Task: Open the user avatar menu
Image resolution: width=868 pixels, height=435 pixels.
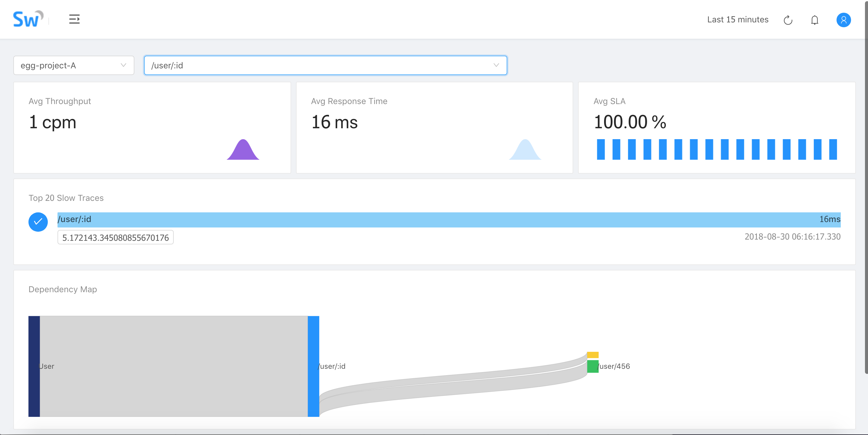Action: pyautogui.click(x=843, y=20)
